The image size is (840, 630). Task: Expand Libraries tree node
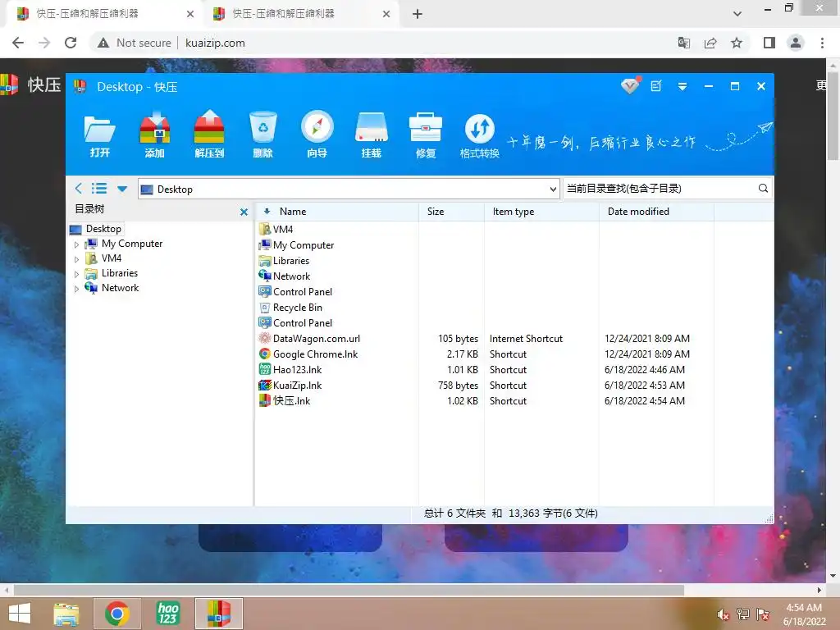(x=76, y=274)
